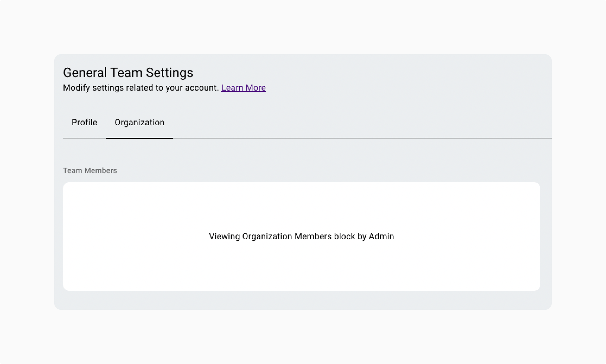Viewport: 606px width, 364px height.
Task: Click the Organization tab underline indicator
Action: point(139,138)
